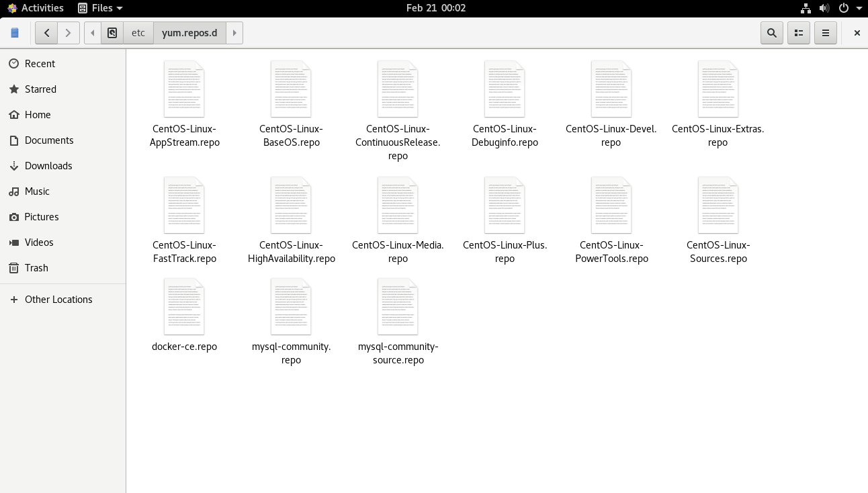The height and width of the screenshot is (493, 868).
Task: Select CentOS-Linux-Sources.repo file icon
Action: pos(718,205)
